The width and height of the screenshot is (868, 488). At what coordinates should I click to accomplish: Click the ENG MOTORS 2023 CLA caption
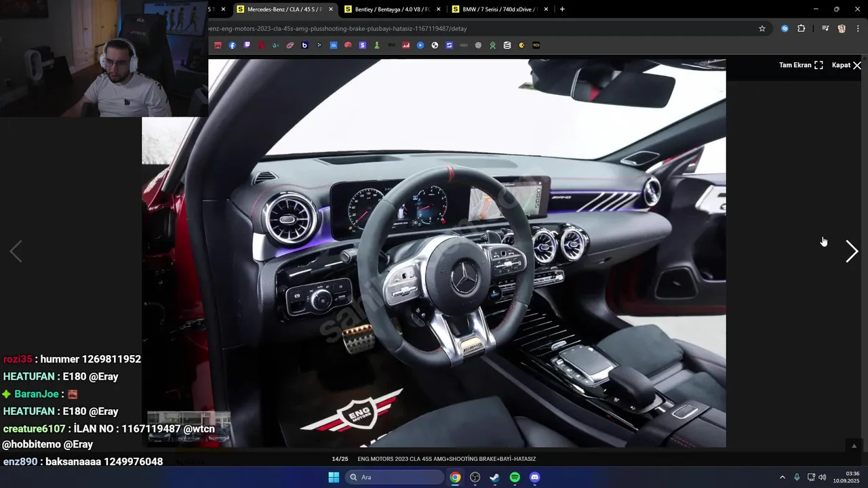pyautogui.click(x=446, y=459)
